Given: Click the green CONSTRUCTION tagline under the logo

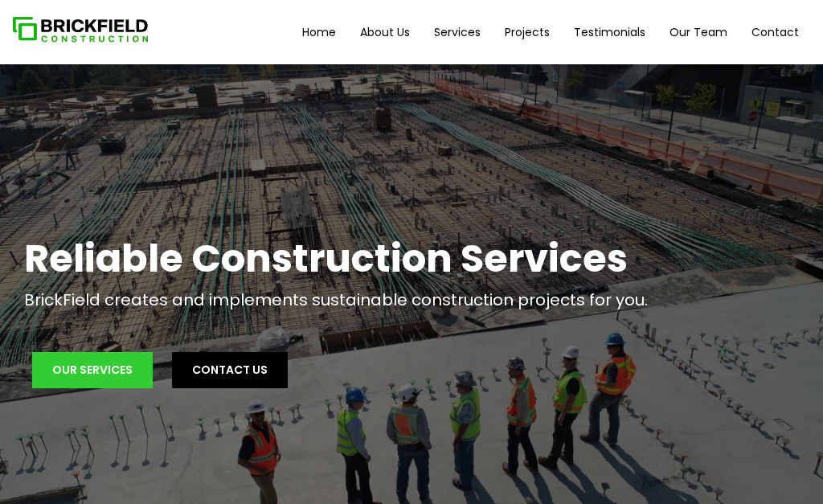Looking at the screenshot, I should coord(95,39).
